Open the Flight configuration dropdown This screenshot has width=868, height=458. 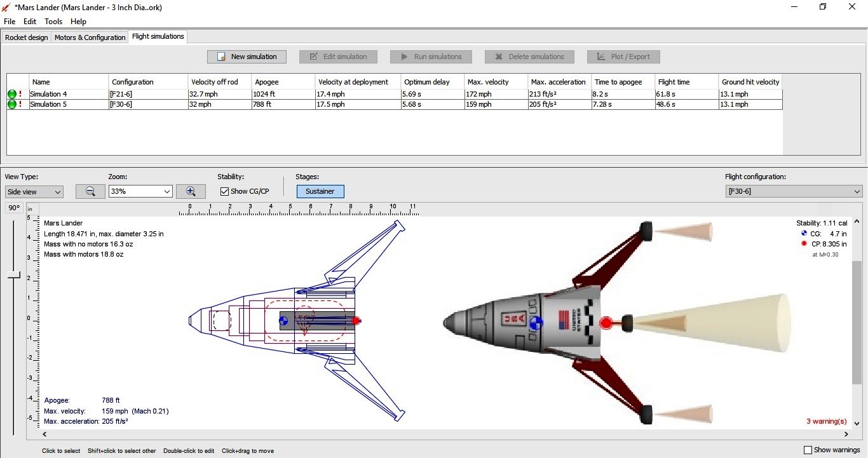coord(794,191)
